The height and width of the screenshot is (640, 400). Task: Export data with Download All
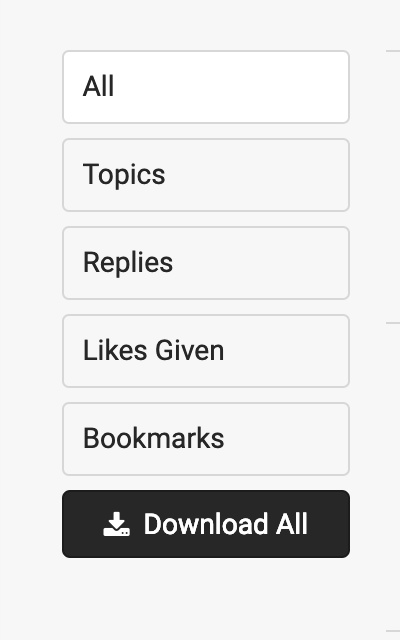(206, 524)
